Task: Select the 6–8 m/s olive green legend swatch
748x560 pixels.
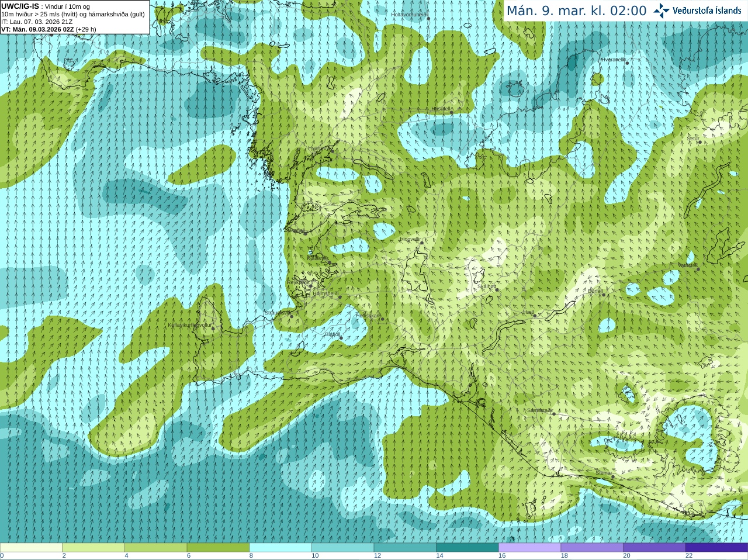Action: [x=218, y=548]
